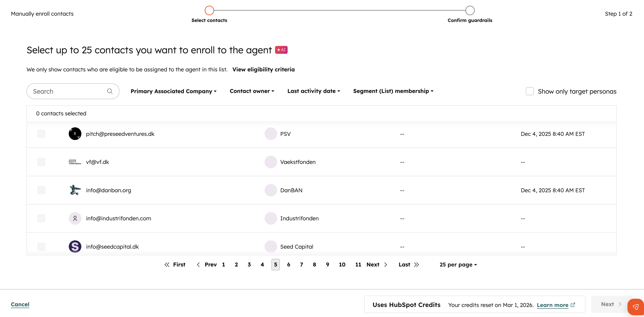This screenshot has height=317, width=644.
Task: Click the DanBAN contact logo avatar
Action: coord(75,190)
